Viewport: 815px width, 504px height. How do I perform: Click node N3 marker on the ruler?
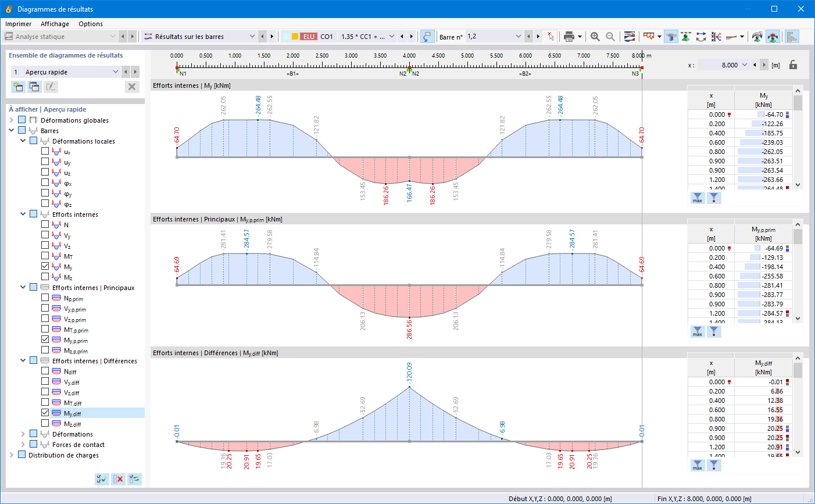pyautogui.click(x=642, y=69)
